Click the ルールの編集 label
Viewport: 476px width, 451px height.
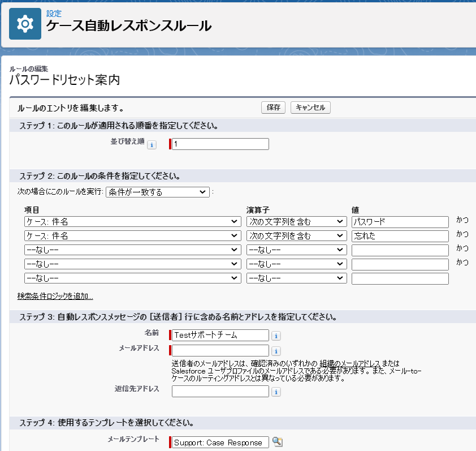coord(29,68)
